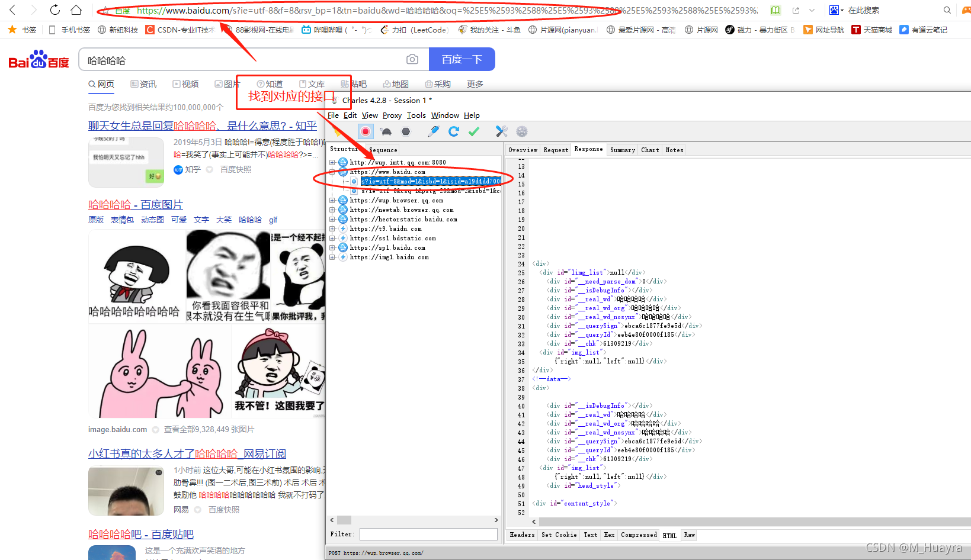Click the browser back arrow
The height and width of the screenshot is (560, 971).
(x=13, y=10)
